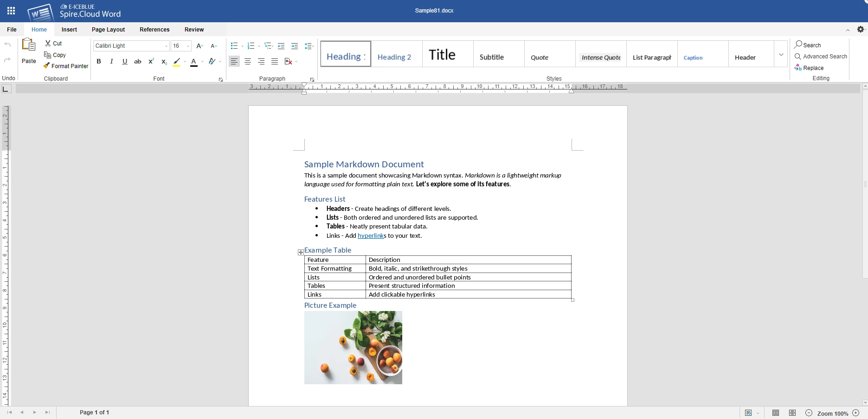Click the multilevel list icon

[x=268, y=46]
